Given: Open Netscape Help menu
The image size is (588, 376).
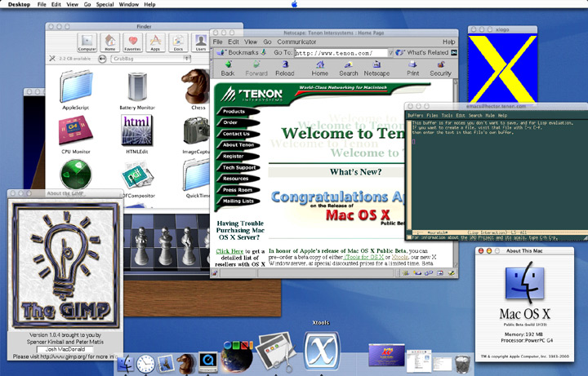Looking at the screenshot, I should coord(448,42).
